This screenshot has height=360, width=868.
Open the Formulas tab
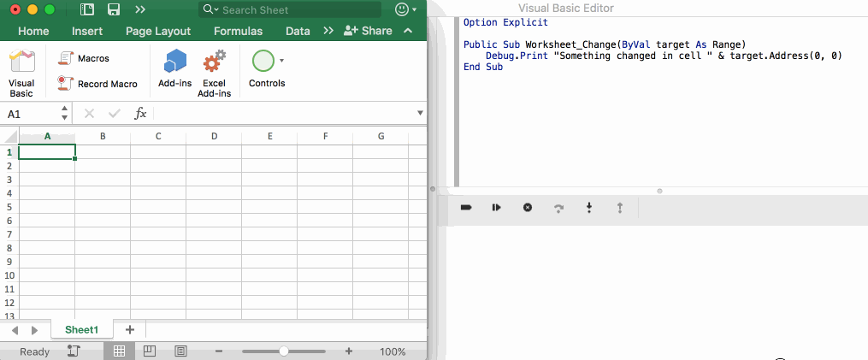pyautogui.click(x=238, y=31)
